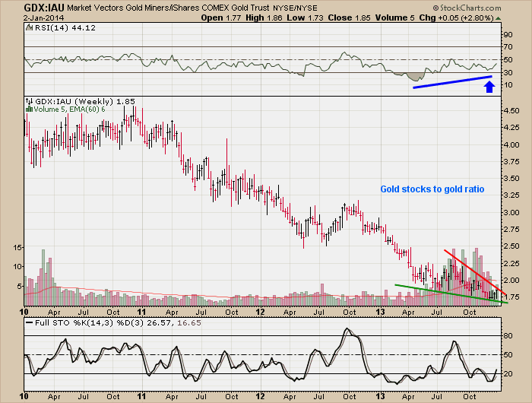Image resolution: width=532 pixels, height=403 pixels.
Task: Click the stochastic 80 axis label
Action: (508, 336)
